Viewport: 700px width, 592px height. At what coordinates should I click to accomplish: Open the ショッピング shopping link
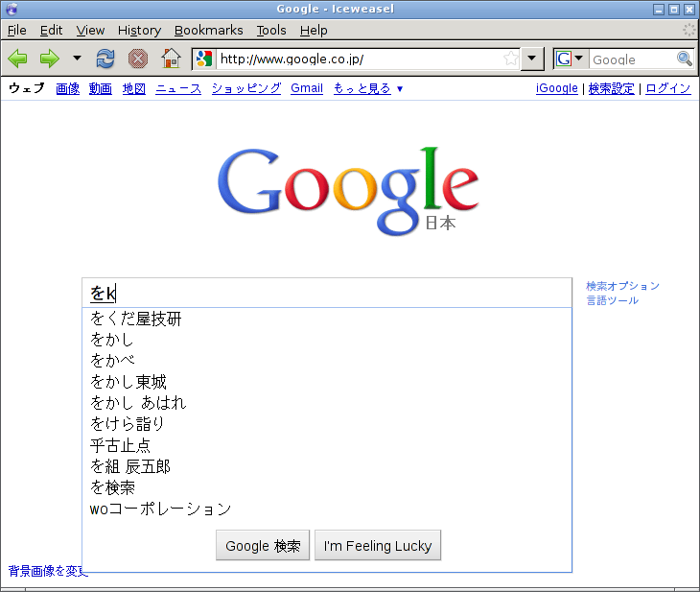[x=246, y=88]
